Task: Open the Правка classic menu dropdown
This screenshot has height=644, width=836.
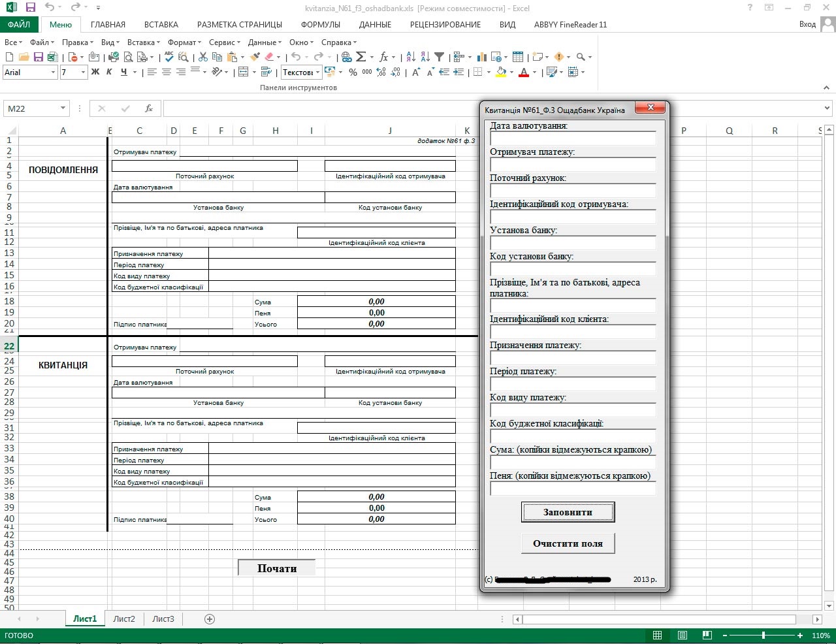Action: point(78,42)
